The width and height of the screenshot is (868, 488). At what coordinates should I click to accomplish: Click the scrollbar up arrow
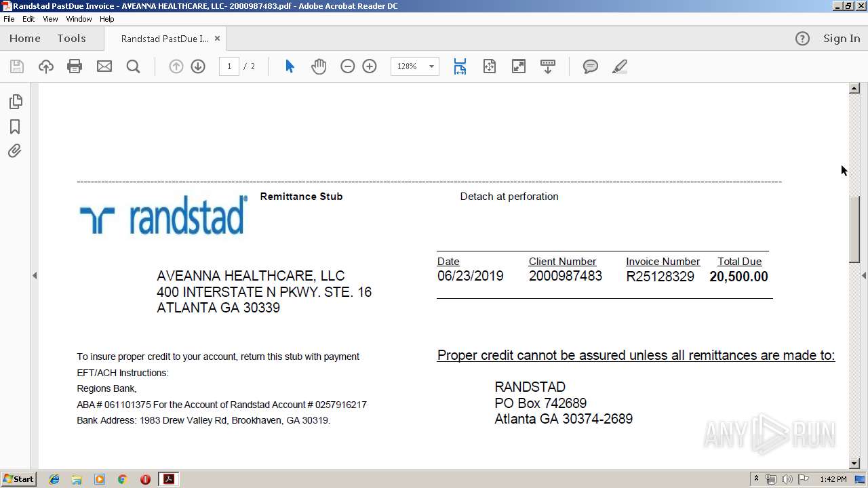click(x=854, y=88)
